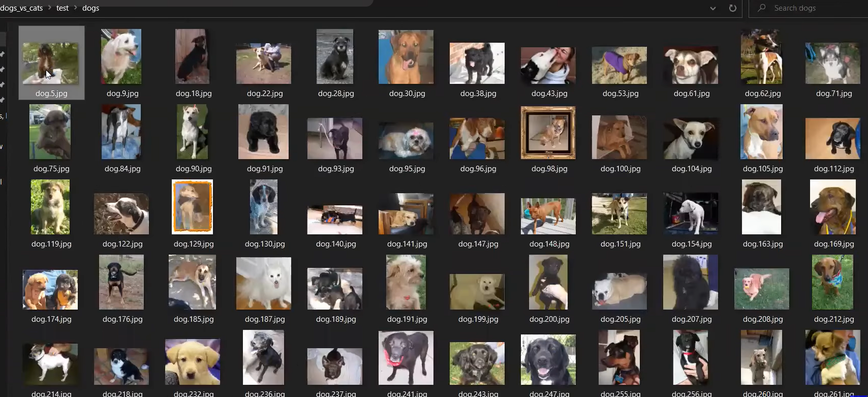Select the dog.176.jpg thumbnail
The image size is (868, 397).
(121, 282)
